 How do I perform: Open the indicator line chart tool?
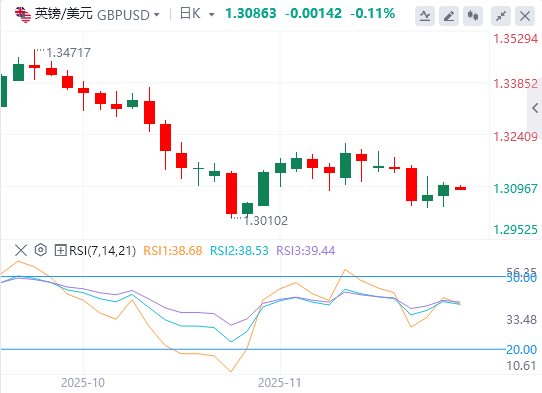pyautogui.click(x=425, y=16)
